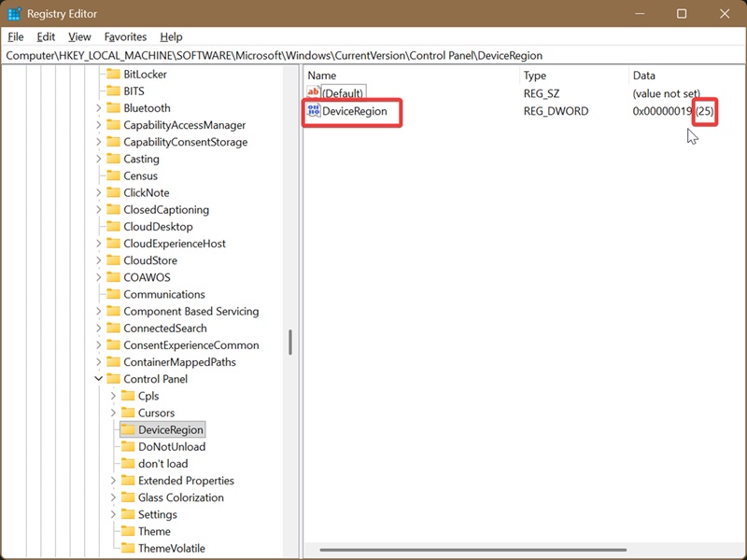
Task: Select the BitLocker folder icon
Action: point(113,74)
